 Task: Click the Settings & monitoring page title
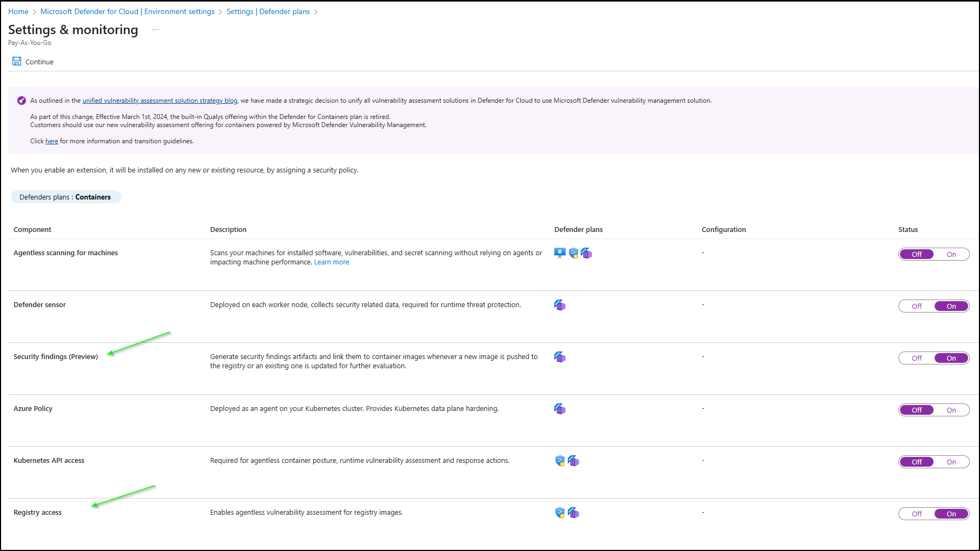[x=73, y=30]
